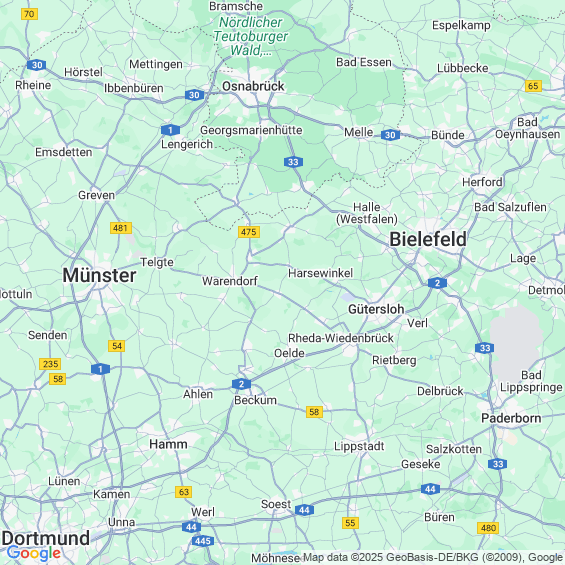Click the Gütersloh town label
Viewport: 565px width, 565px height.
(x=376, y=309)
